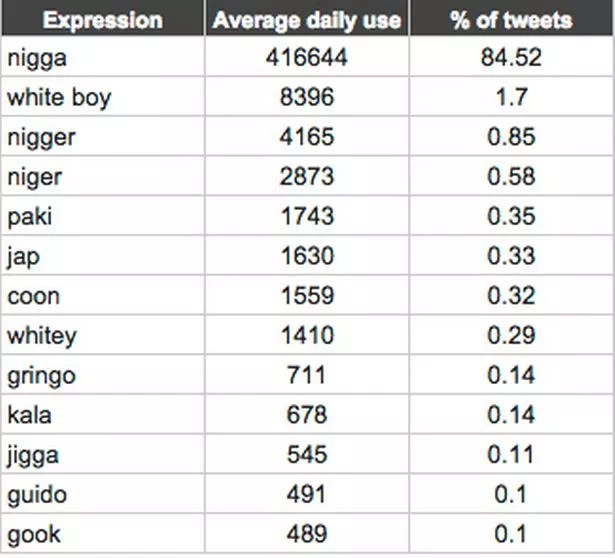Click the Average daily use header
Image resolution: width=615 pixels, height=558 pixels.
(x=307, y=18)
